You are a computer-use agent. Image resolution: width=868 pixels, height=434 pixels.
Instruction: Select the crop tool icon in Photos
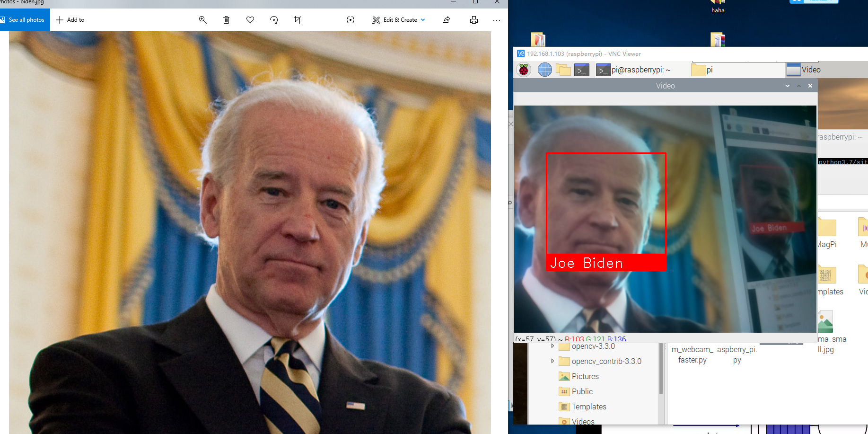click(x=298, y=20)
